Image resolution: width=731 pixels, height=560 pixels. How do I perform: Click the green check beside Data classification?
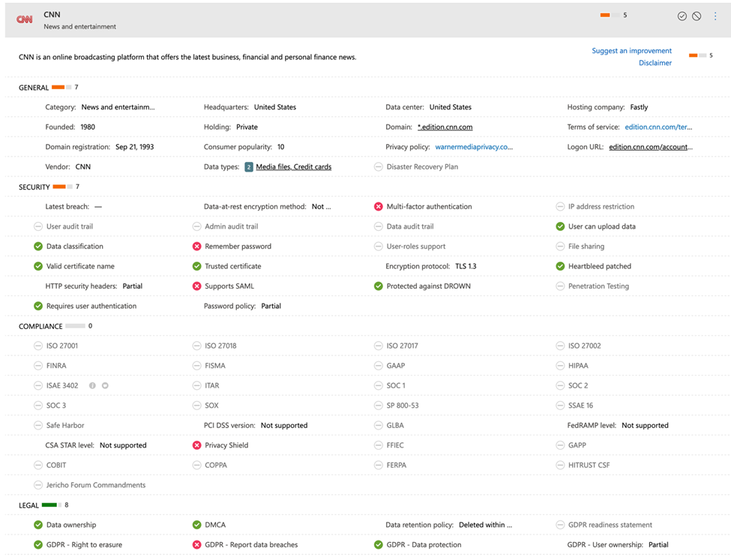point(38,246)
